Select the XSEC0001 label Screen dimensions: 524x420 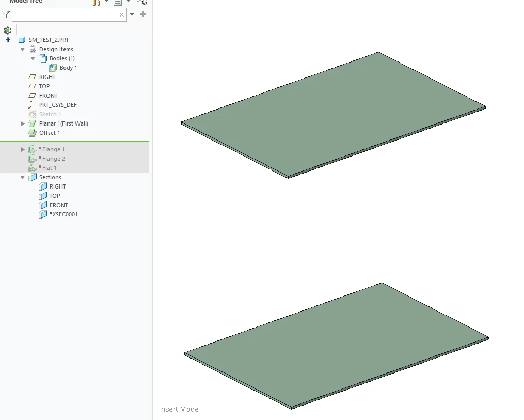[x=65, y=215]
